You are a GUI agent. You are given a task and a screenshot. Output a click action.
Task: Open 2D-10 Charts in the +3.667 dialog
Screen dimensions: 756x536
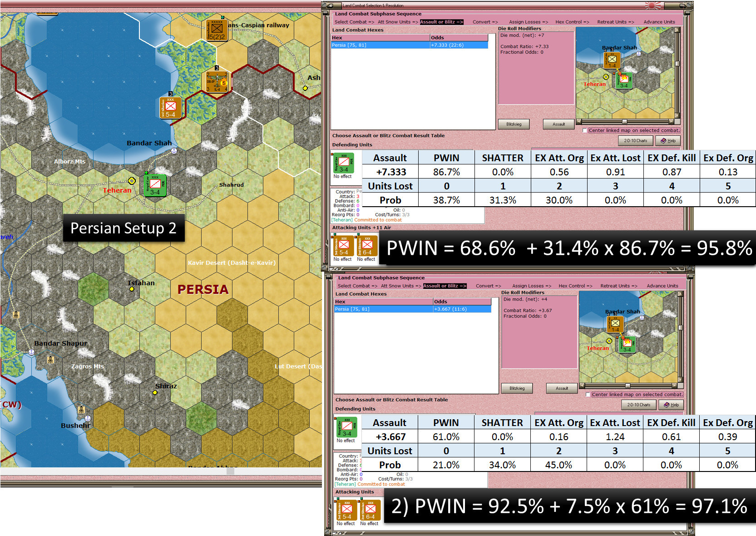click(x=639, y=405)
